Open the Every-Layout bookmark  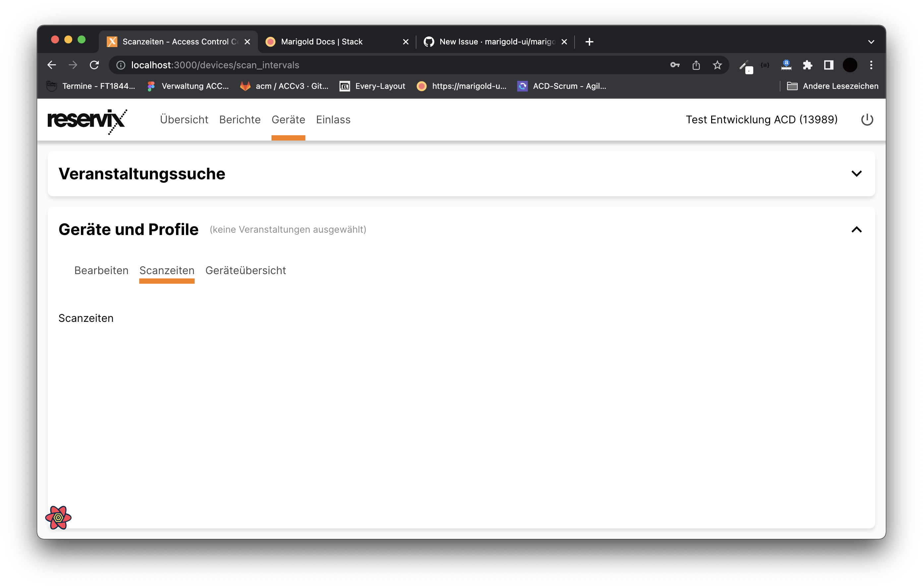click(x=372, y=86)
